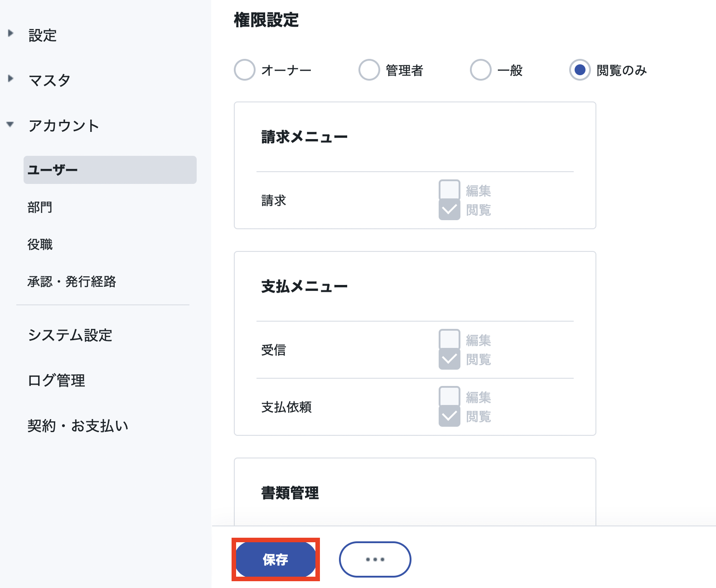
Task: Open システム設定 in sidebar
Action: click(x=70, y=335)
